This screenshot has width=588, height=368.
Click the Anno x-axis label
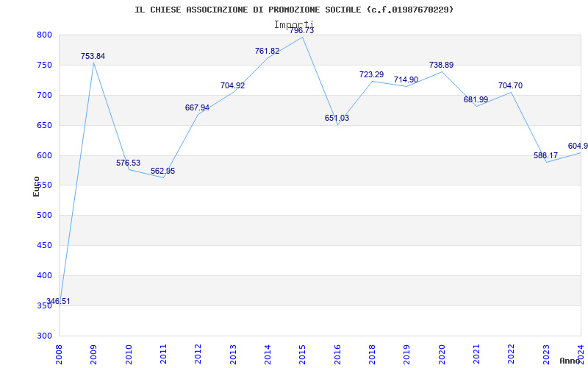coord(570,361)
